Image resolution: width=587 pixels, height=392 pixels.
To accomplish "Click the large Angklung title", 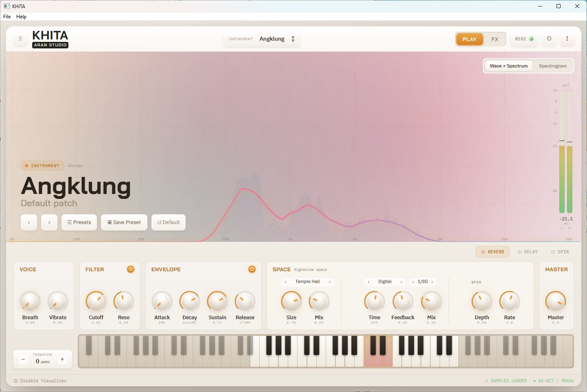I will (x=76, y=186).
